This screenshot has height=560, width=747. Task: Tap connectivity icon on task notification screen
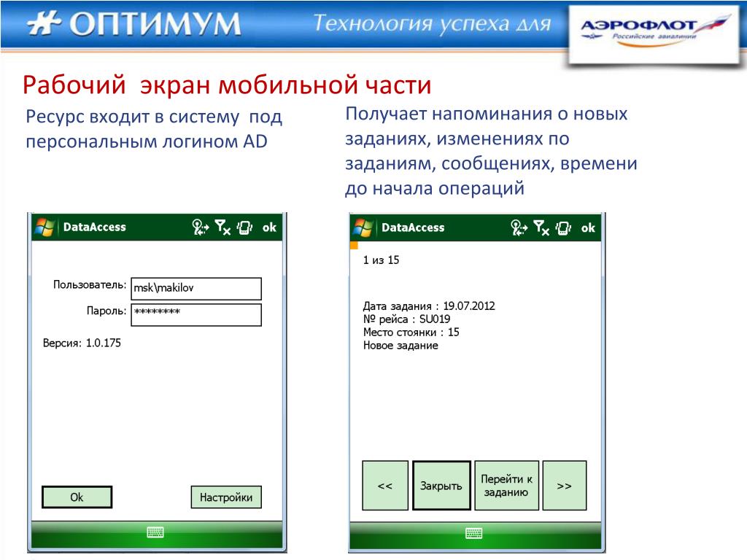click(x=518, y=227)
